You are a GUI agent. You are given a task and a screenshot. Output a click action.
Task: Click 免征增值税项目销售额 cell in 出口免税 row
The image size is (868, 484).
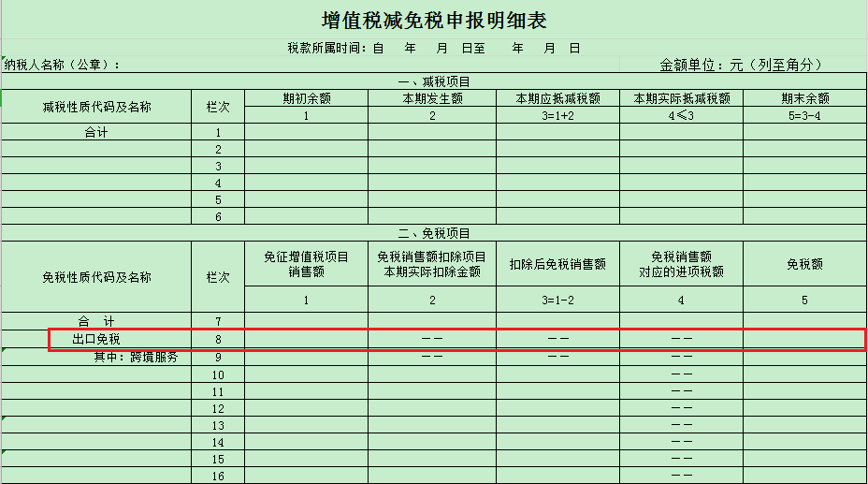(x=307, y=339)
